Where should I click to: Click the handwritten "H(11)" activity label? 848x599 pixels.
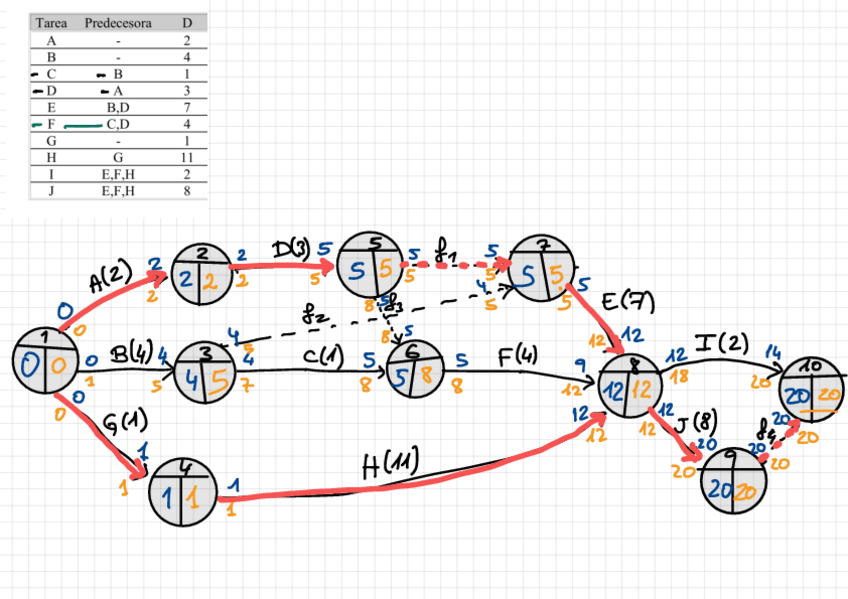tap(390, 464)
